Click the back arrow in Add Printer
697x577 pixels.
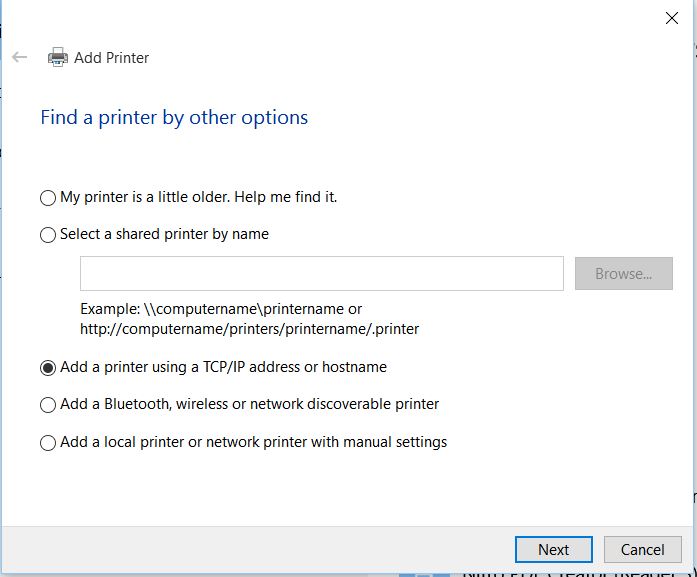[20, 57]
